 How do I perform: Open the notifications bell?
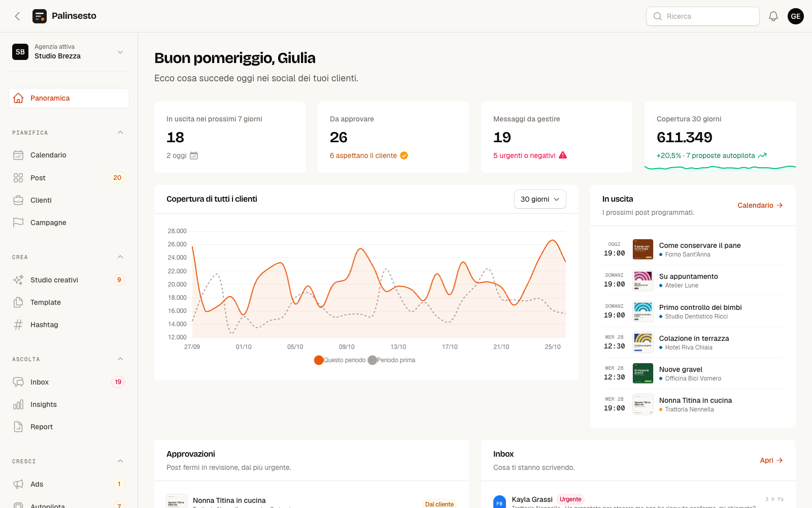pos(773,16)
